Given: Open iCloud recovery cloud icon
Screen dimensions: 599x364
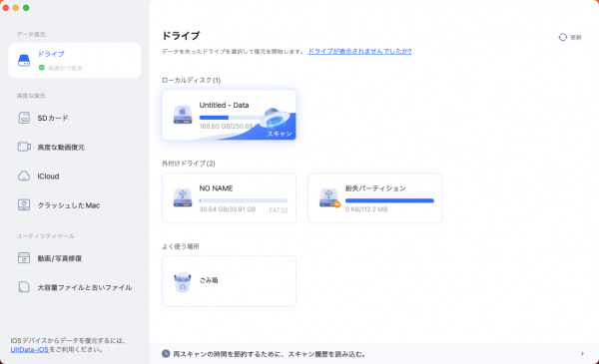Looking at the screenshot, I should (24, 176).
